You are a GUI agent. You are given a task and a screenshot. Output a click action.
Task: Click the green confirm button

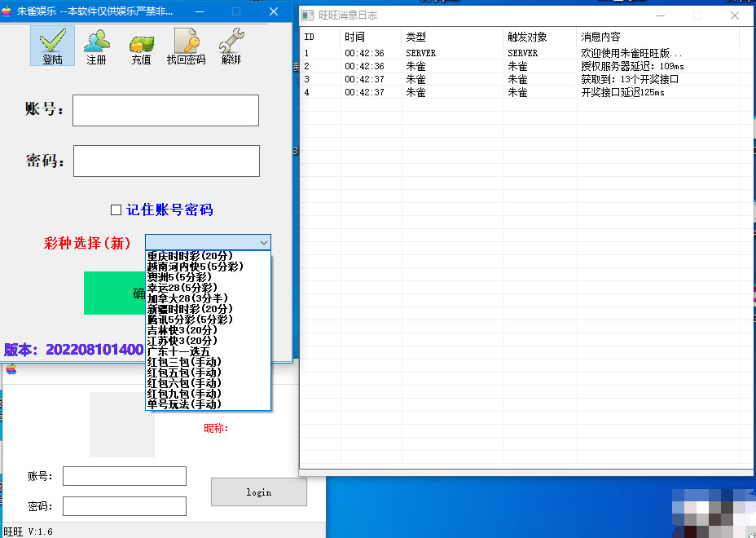(x=114, y=293)
